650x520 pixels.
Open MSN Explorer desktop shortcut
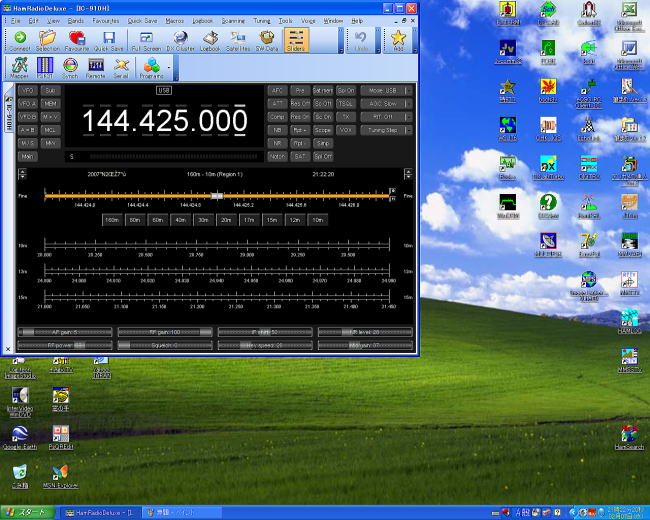(61, 476)
